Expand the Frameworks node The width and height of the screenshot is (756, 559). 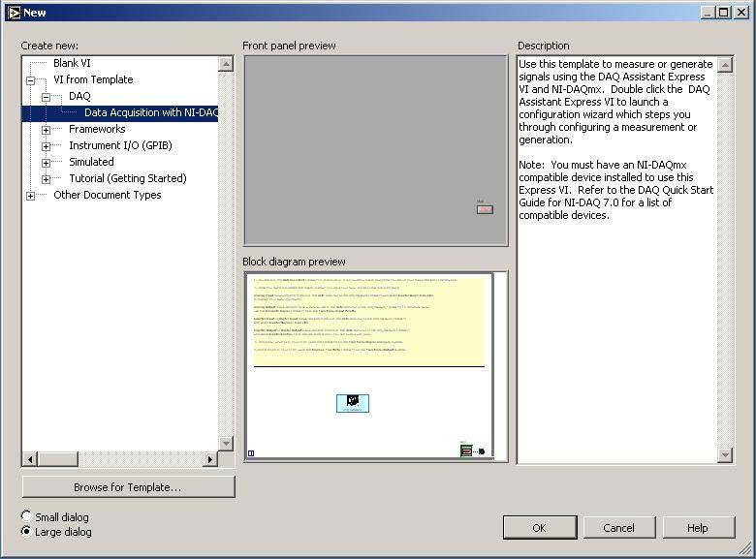click(46, 130)
